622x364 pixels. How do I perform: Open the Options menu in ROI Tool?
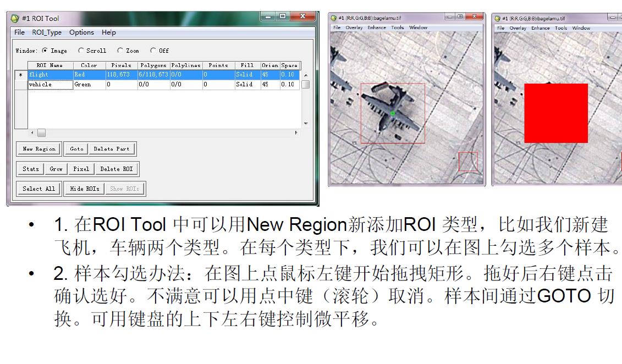pyautogui.click(x=82, y=32)
